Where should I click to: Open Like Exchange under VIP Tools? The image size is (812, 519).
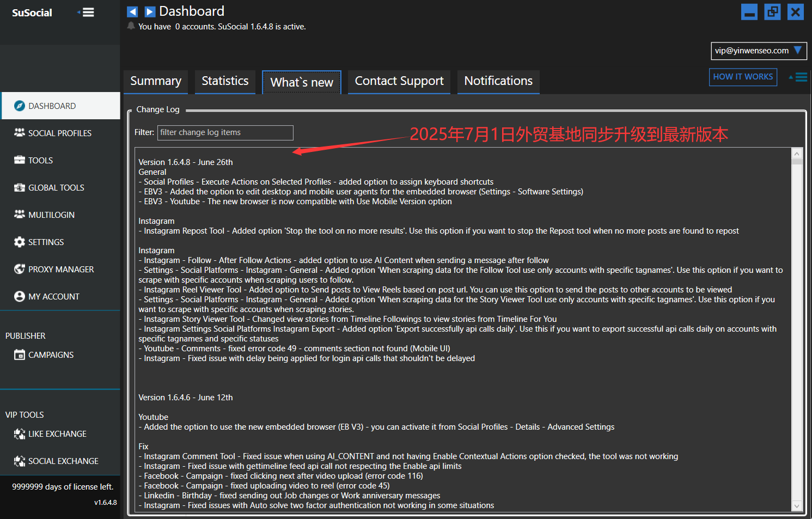click(x=60, y=433)
